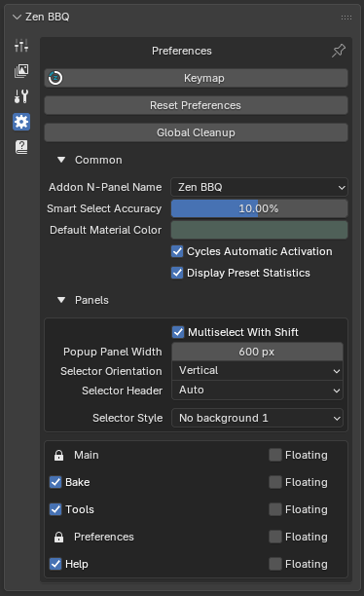Open the Selector Orientation dropdown
The width and height of the screenshot is (364, 596).
257,371
